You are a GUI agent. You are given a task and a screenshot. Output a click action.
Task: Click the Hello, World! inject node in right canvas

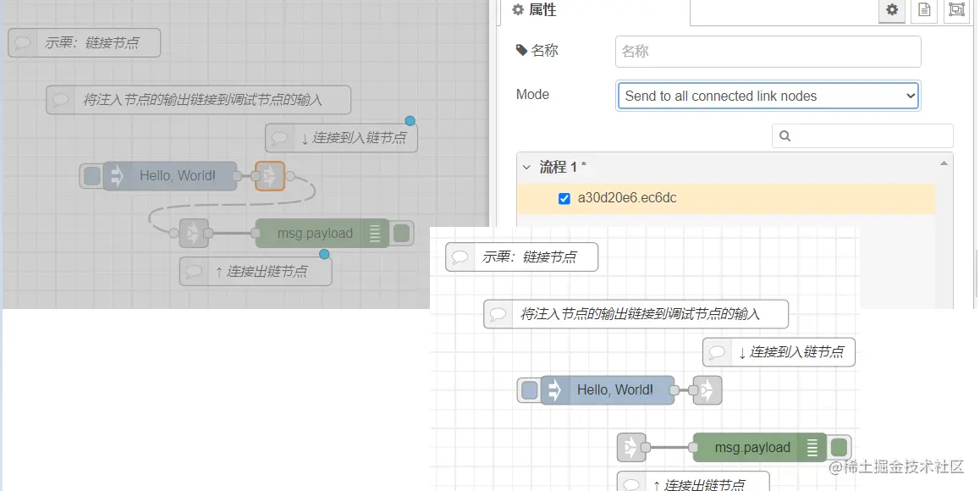click(608, 390)
